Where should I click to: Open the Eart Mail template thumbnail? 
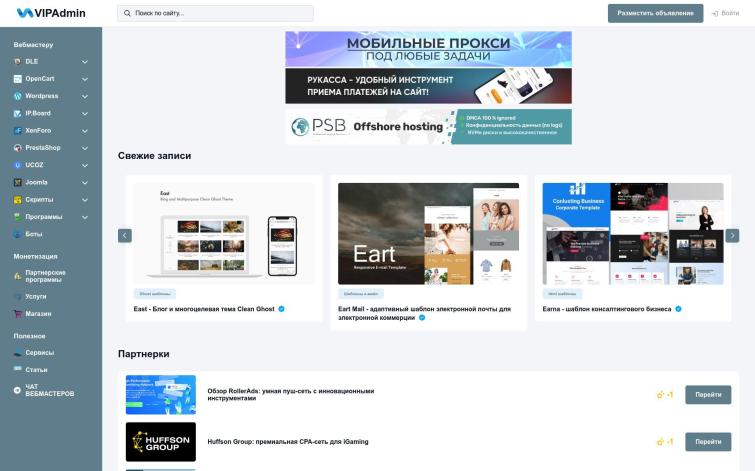tap(429, 234)
